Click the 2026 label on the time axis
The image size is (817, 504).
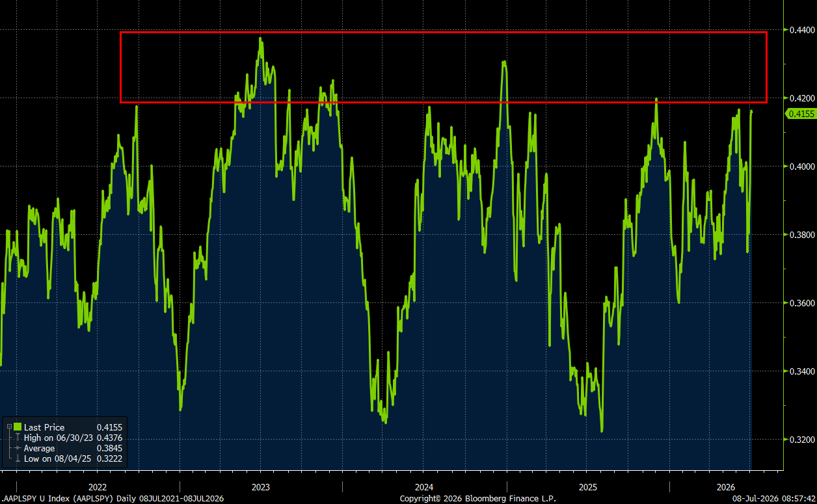coord(726,487)
